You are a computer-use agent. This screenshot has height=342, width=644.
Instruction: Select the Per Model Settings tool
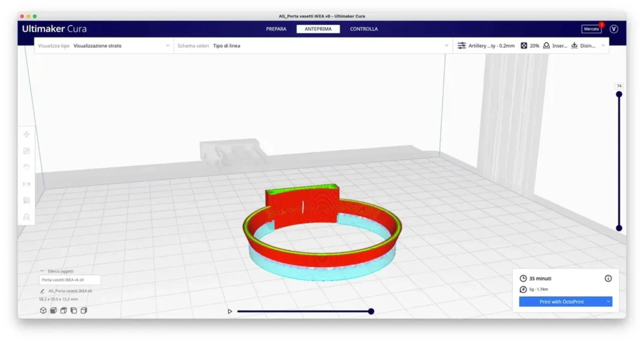point(26,200)
